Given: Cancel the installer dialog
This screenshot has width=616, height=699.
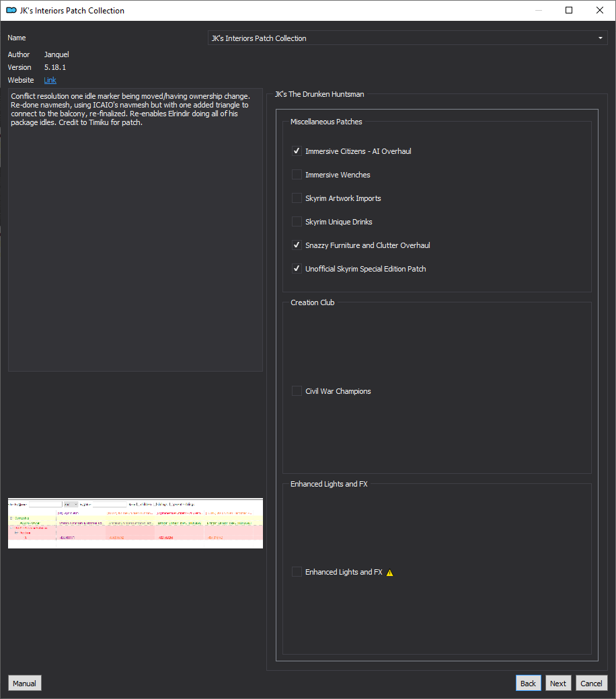Looking at the screenshot, I should [x=592, y=684].
